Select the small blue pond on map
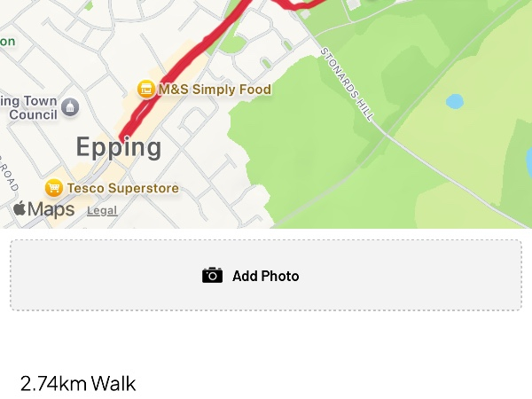This screenshot has width=532, height=399. (455, 101)
